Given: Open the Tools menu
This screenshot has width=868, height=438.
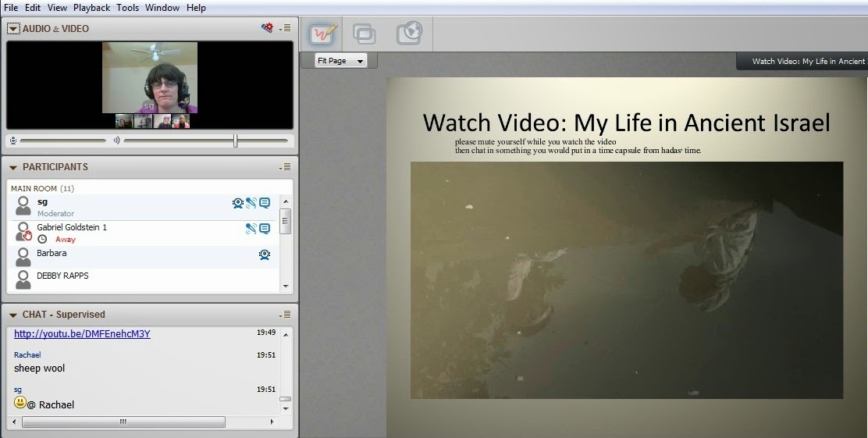Looking at the screenshot, I should (x=127, y=8).
